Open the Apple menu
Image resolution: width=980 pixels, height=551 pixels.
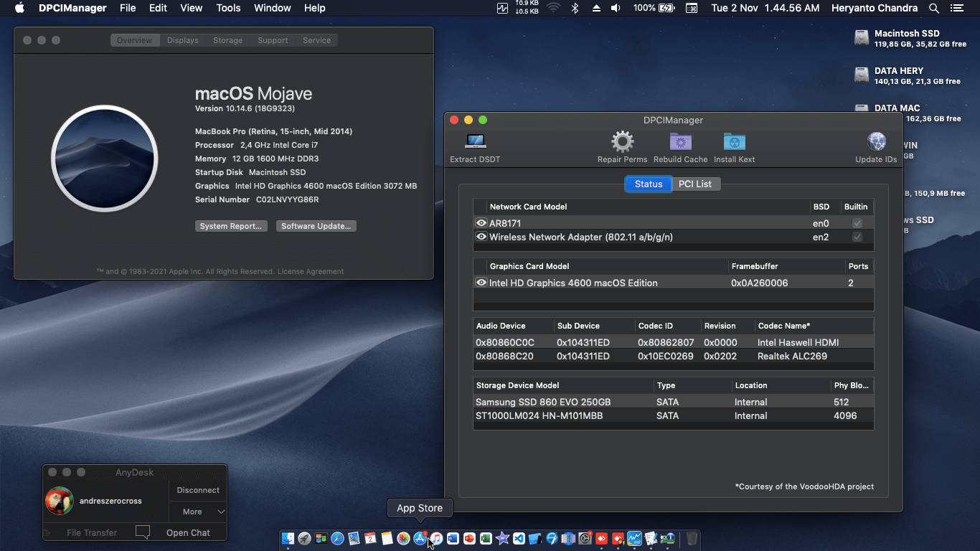(x=19, y=8)
